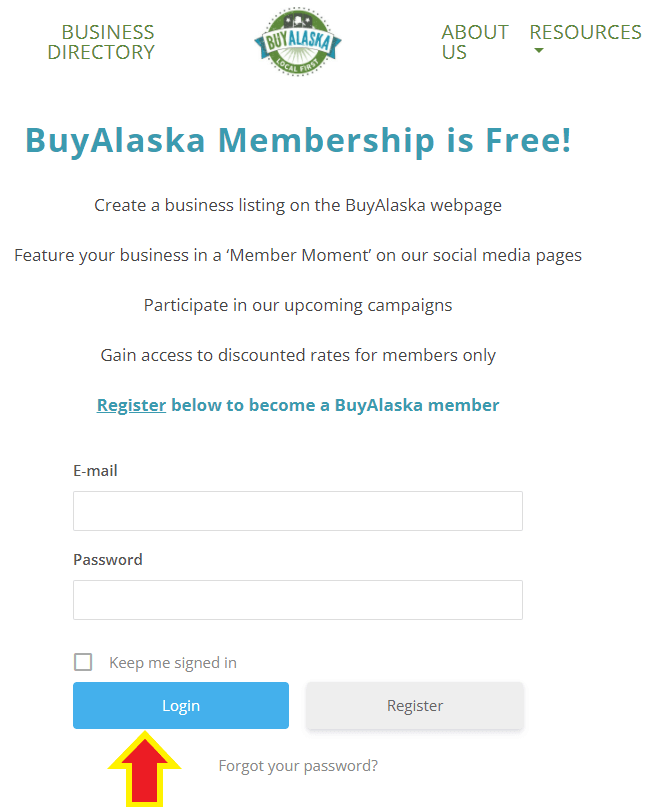The image size is (646, 807).
Task: Follow the underlined Register link
Action: (x=131, y=405)
